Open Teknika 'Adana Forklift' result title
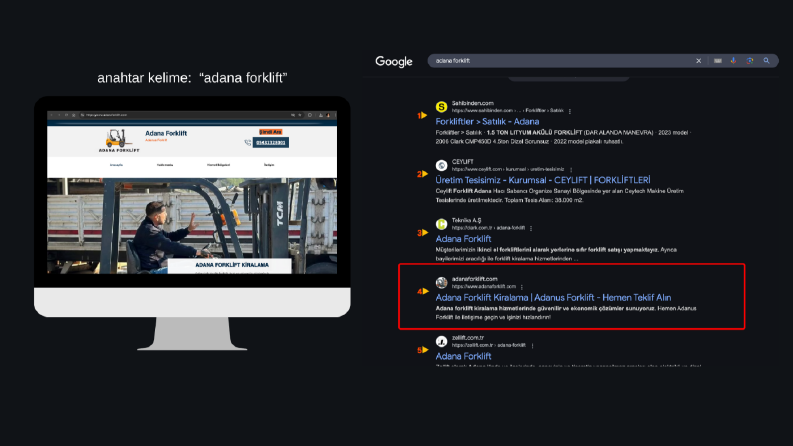The image size is (793, 446). tap(463, 239)
